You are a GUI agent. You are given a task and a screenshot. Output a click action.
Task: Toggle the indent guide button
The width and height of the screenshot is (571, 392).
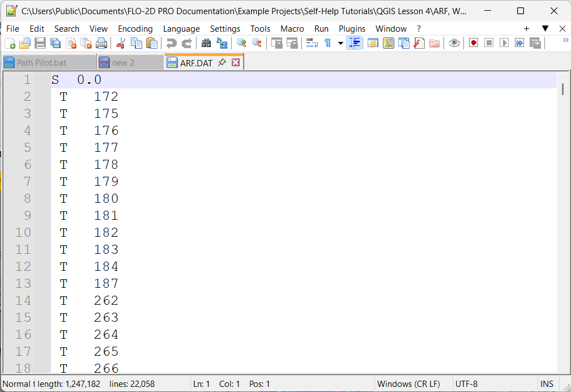click(354, 43)
